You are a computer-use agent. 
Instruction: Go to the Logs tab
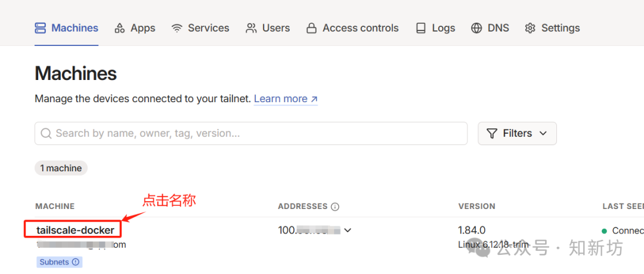(443, 28)
